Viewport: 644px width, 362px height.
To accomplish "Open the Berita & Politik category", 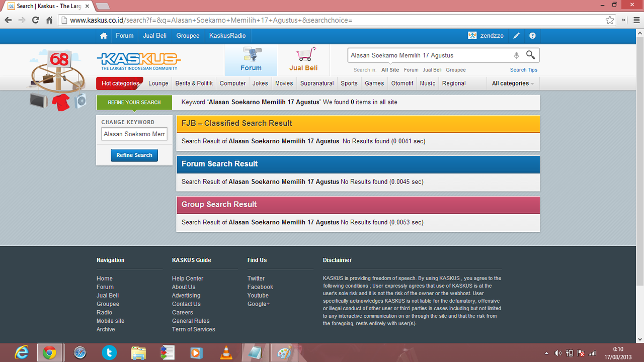I will click(x=194, y=83).
